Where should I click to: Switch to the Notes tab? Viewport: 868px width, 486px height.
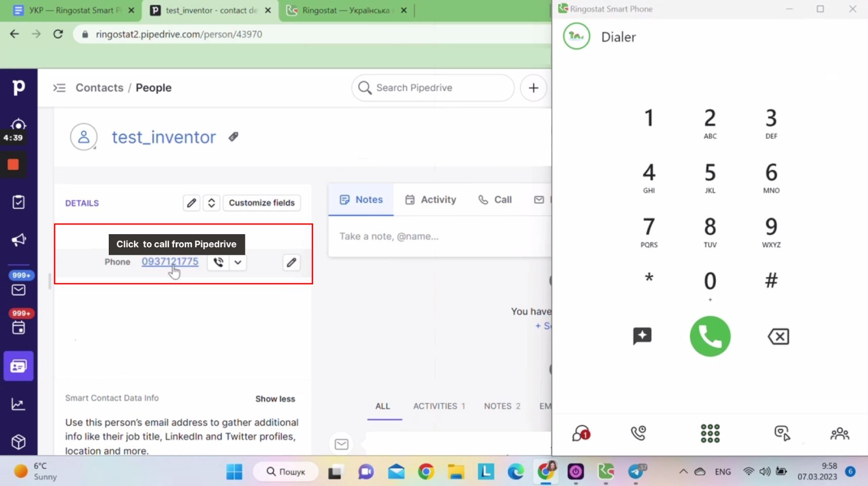[361, 200]
